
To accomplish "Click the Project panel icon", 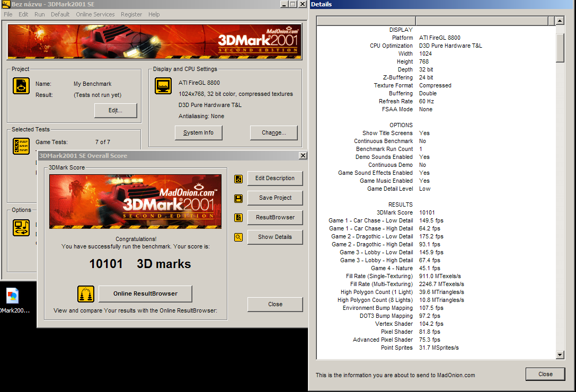I will pos(21,87).
